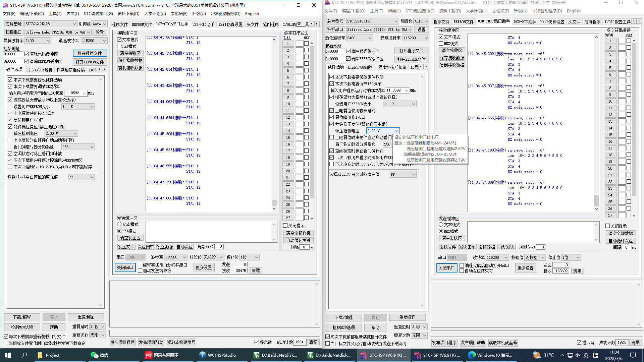Open Project folder in taskbar
Viewport: 644px width, 362px height.
point(49,355)
